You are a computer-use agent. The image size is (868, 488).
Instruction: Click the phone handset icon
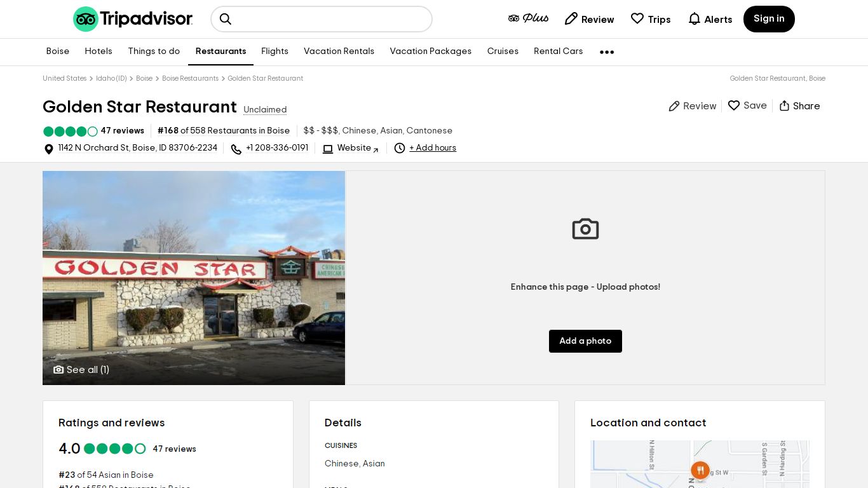pos(236,149)
